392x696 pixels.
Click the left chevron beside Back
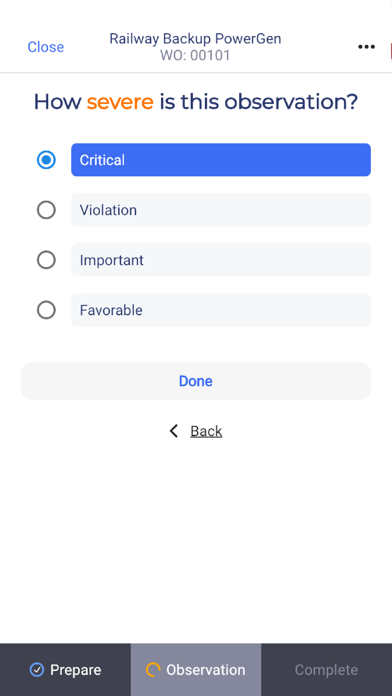click(174, 431)
